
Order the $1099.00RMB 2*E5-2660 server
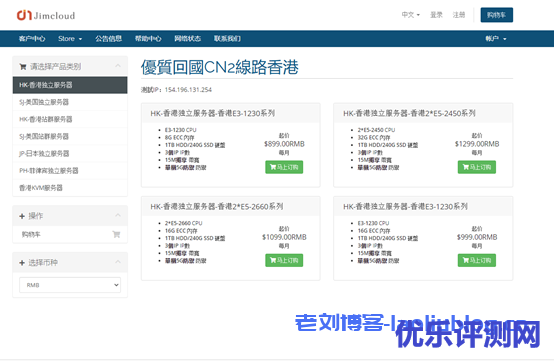284,260
